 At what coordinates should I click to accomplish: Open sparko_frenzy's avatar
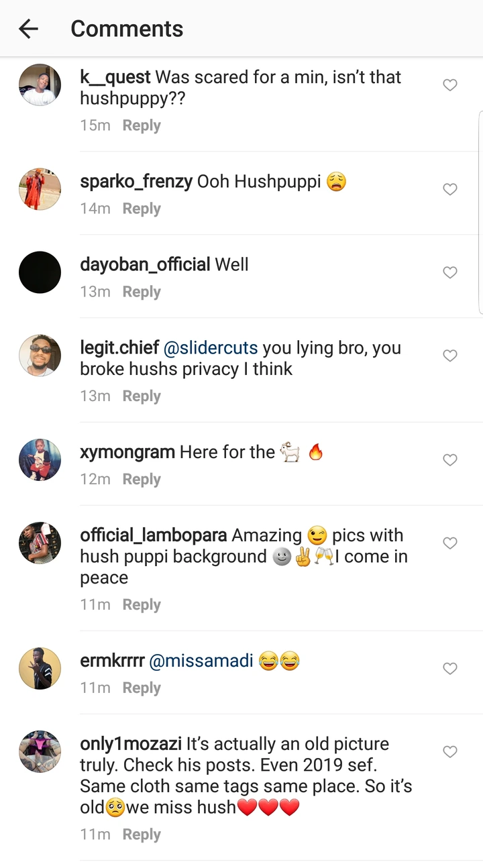pos(40,189)
